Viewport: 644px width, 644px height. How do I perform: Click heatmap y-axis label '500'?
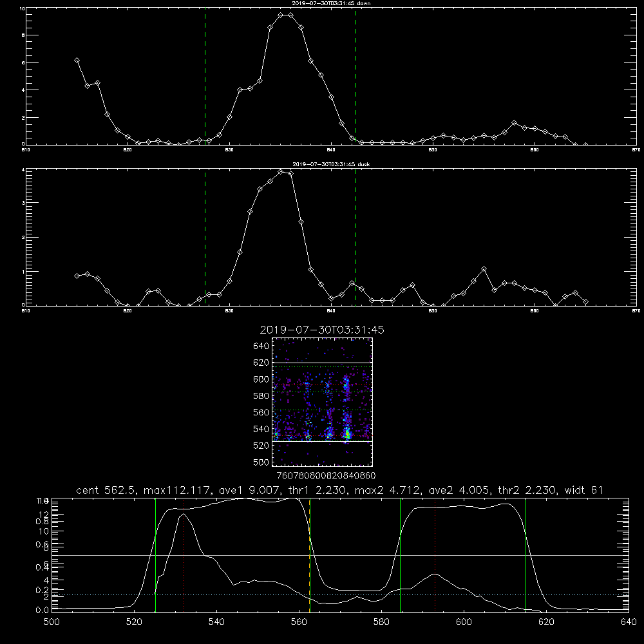tap(261, 462)
